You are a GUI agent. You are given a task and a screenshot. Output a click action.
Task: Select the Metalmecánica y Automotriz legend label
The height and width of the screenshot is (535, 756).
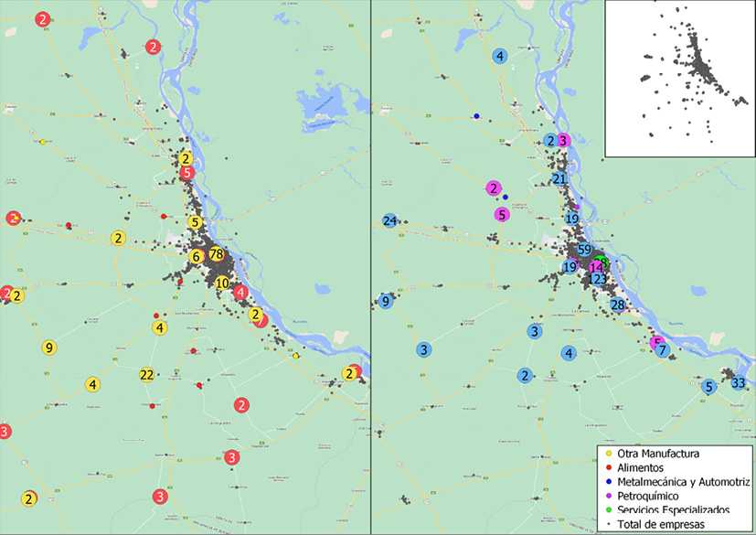click(683, 481)
